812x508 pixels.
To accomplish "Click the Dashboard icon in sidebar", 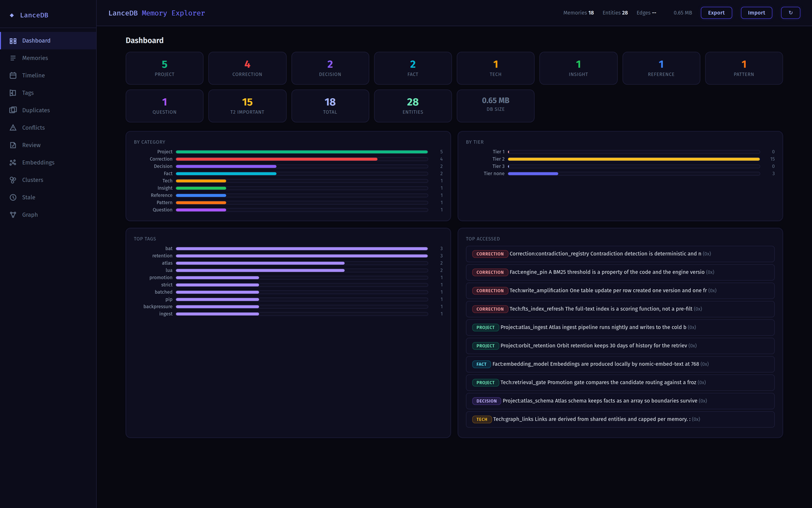I will tap(13, 41).
